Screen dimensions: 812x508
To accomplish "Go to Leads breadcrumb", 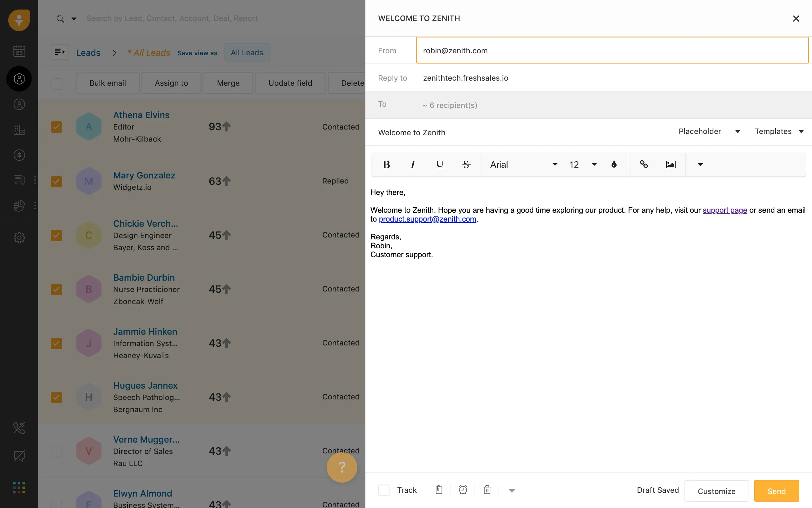I will [88, 52].
